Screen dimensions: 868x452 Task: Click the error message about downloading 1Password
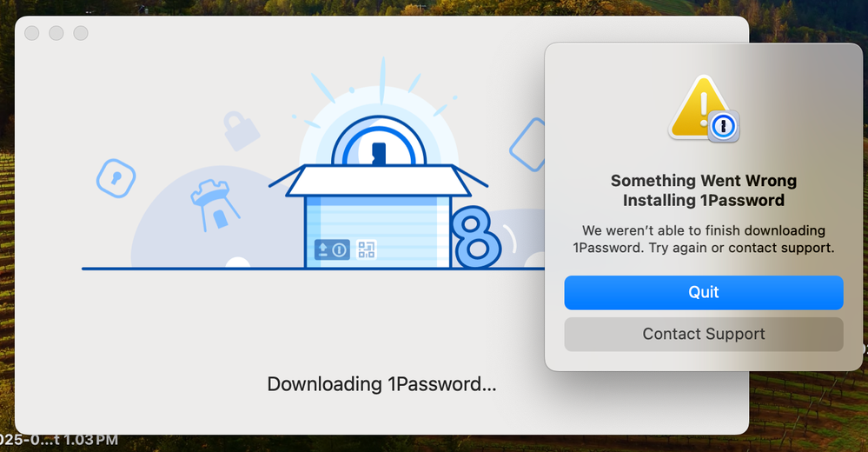tap(703, 239)
